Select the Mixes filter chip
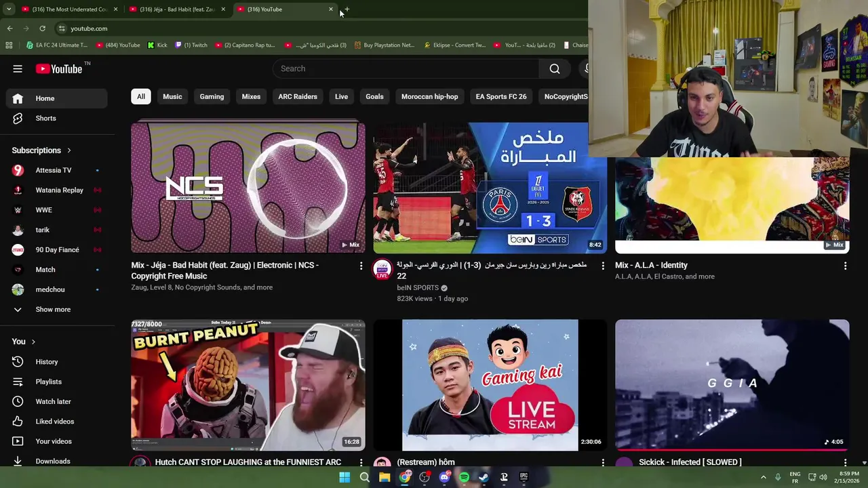 tap(251, 96)
